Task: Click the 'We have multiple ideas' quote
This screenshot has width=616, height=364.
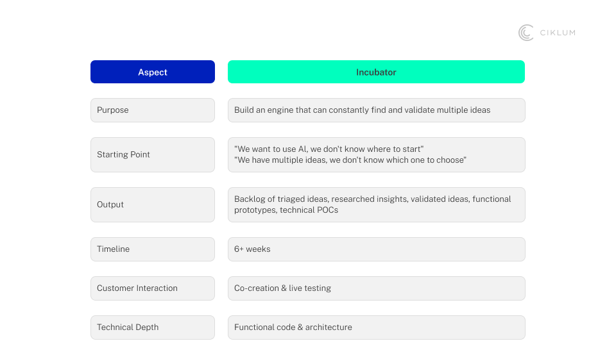Action: pos(350,160)
